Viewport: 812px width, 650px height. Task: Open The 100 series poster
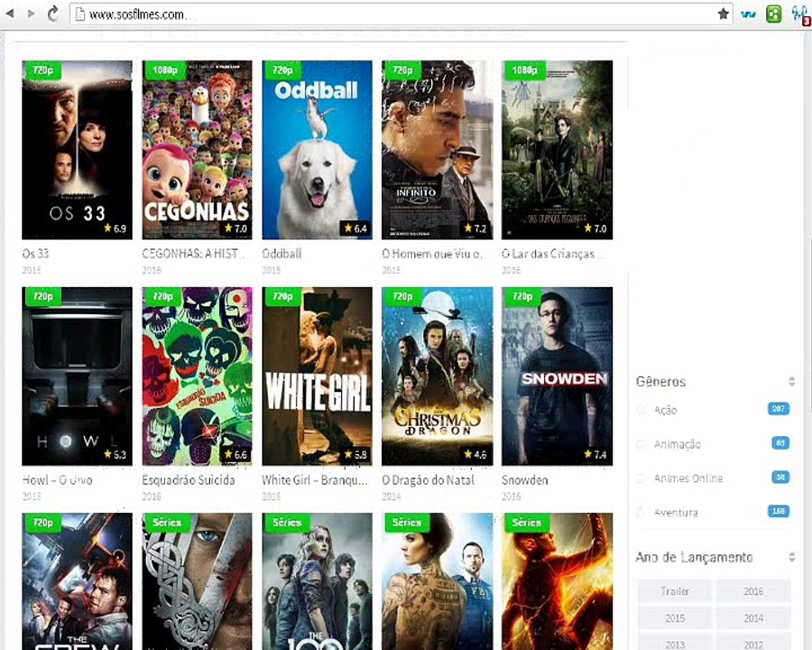[x=317, y=581]
